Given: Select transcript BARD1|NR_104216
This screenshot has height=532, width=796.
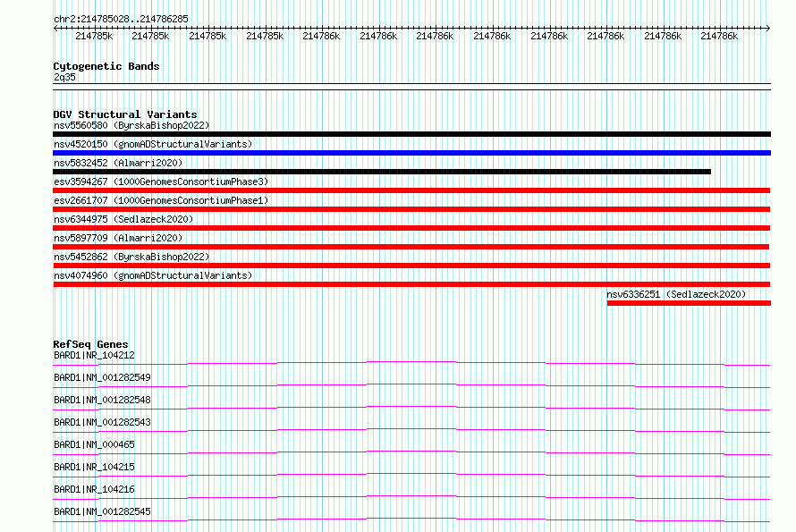Looking at the screenshot, I should [x=94, y=489].
